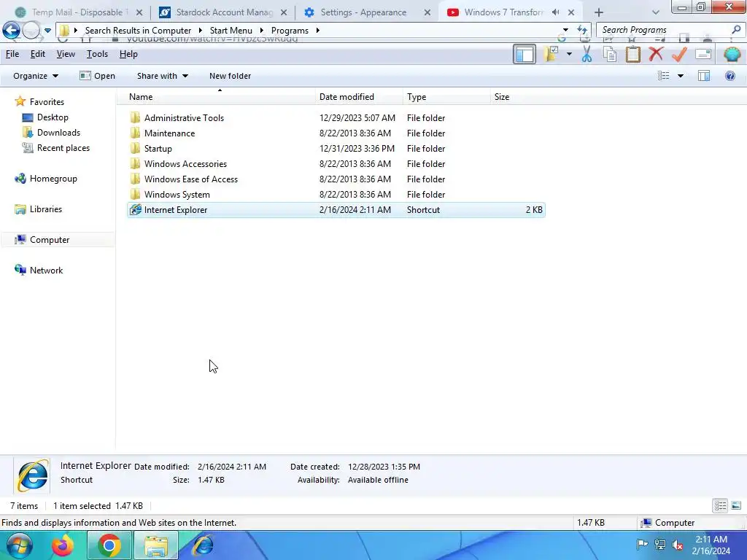Screen dimensions: 747x560
Task: Open the Windows Start orb
Action: 20,545
